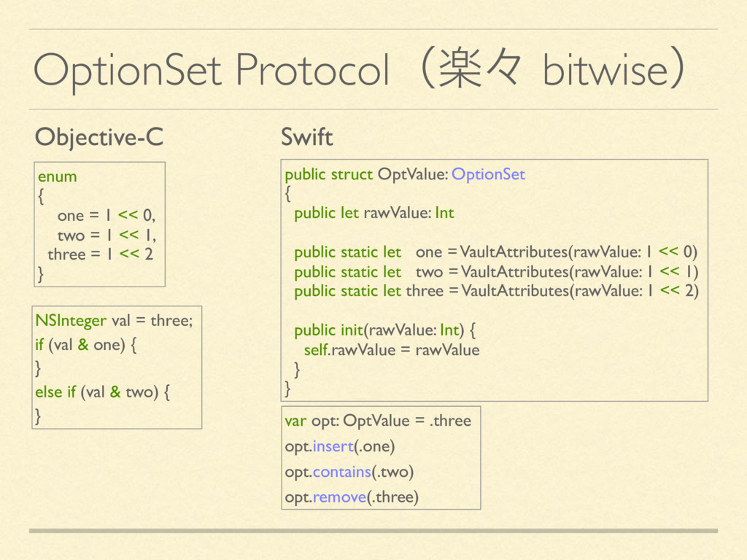Click the NSInteger keyword
The height and width of the screenshot is (560, 747).
coord(71,320)
